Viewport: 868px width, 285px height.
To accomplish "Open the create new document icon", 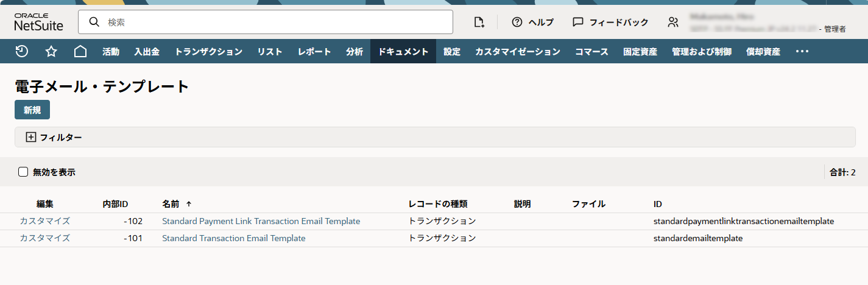I will 479,22.
